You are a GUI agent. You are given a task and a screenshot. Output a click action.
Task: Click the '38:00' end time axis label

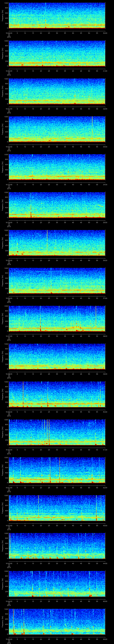click(105, 336)
